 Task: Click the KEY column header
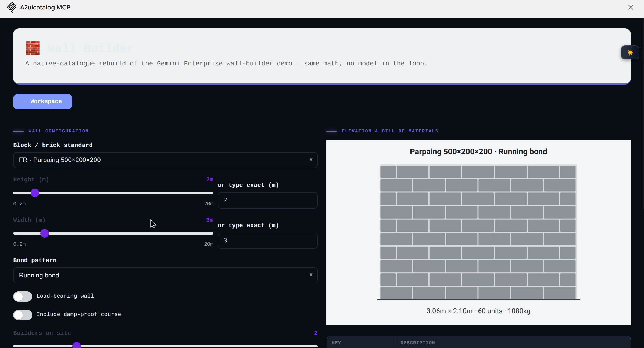pos(336,343)
